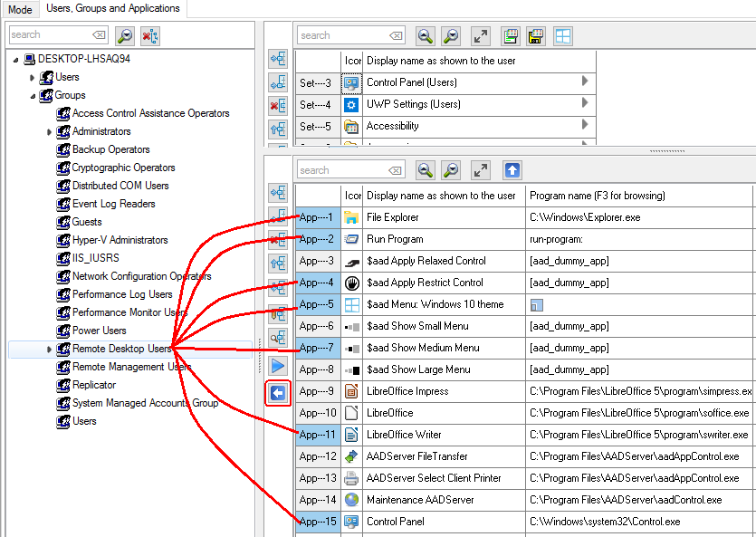Click the blue play triangle button
Viewport: 756px width, 537px height.
coord(278,366)
